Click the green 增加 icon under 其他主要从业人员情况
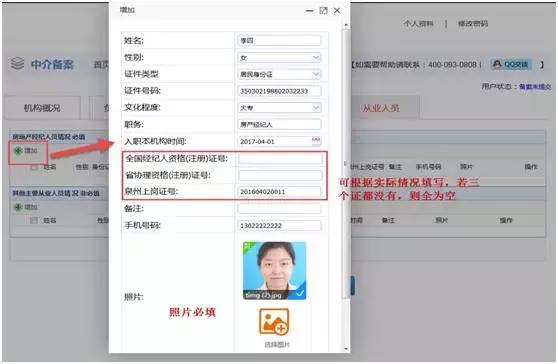The image size is (558, 364). [18, 207]
